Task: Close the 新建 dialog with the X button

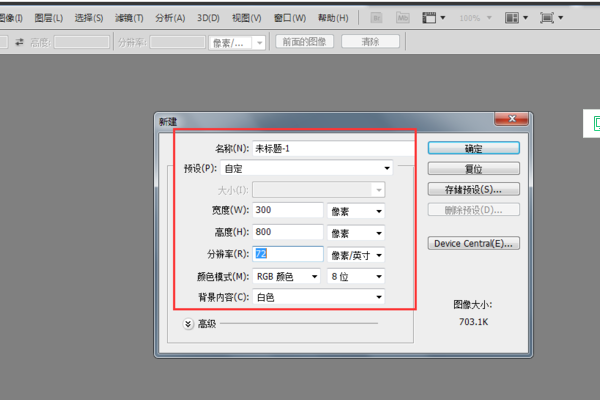Action: [512, 119]
